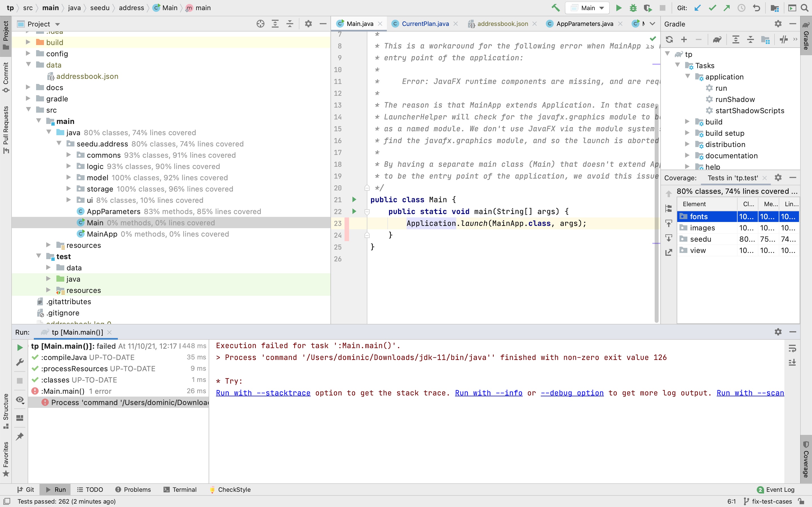Collapse the application Gradle task group
The image size is (812, 507).
coord(687,76)
